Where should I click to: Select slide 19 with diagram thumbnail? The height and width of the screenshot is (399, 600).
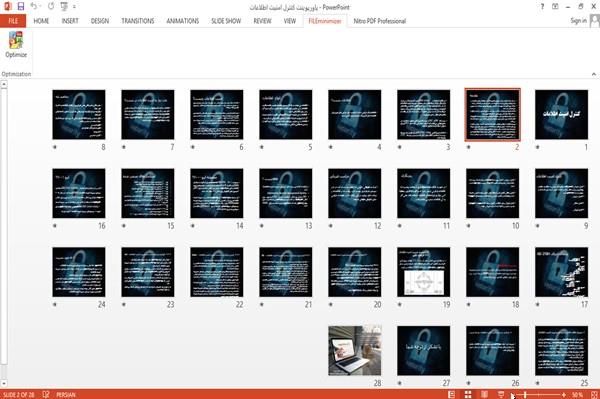coord(424,272)
